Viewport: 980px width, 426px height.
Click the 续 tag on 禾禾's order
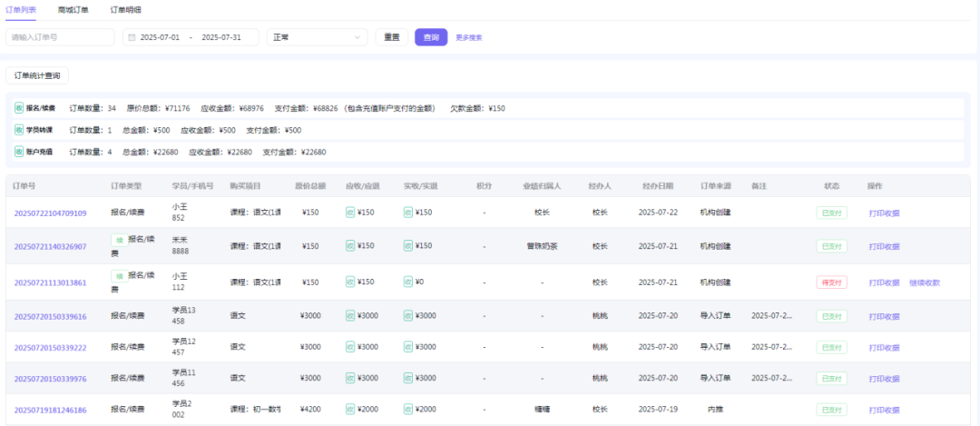pyautogui.click(x=118, y=240)
